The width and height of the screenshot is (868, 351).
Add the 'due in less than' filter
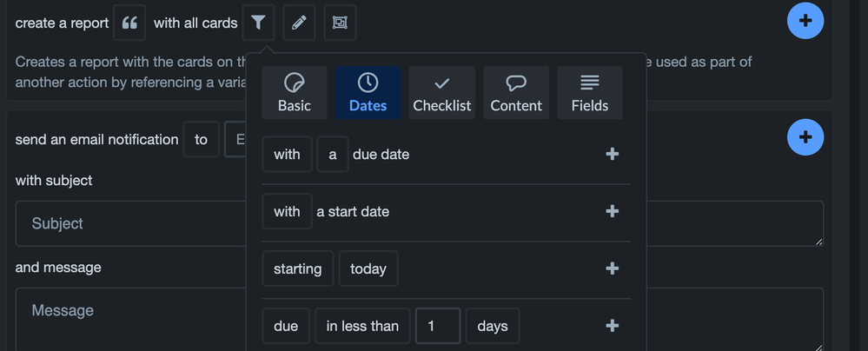pyautogui.click(x=612, y=326)
